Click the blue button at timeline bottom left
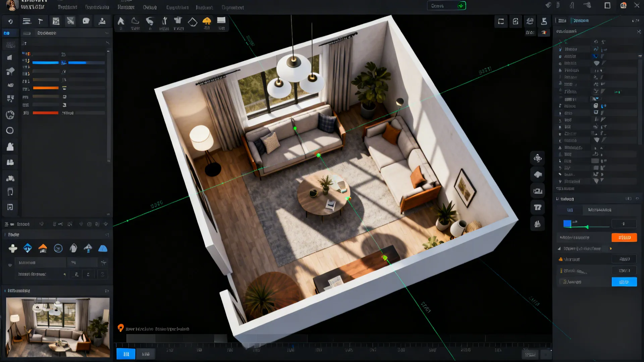The height and width of the screenshot is (362, 644). point(126,354)
